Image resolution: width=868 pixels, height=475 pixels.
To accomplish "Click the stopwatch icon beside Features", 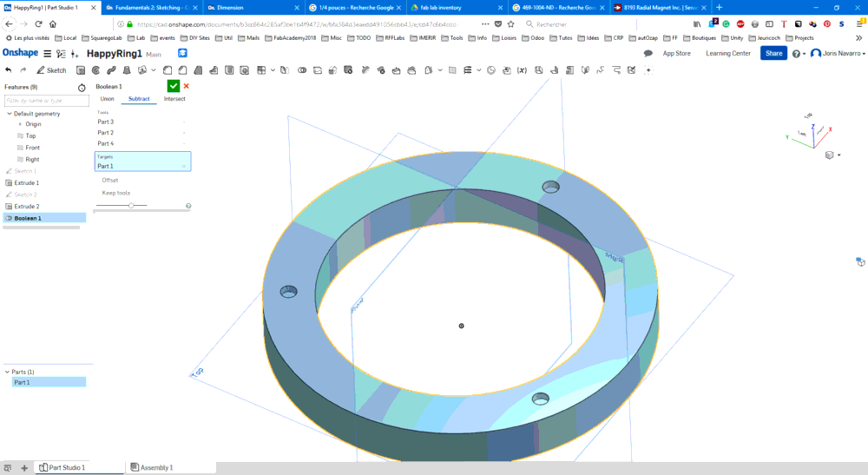I will [82, 88].
